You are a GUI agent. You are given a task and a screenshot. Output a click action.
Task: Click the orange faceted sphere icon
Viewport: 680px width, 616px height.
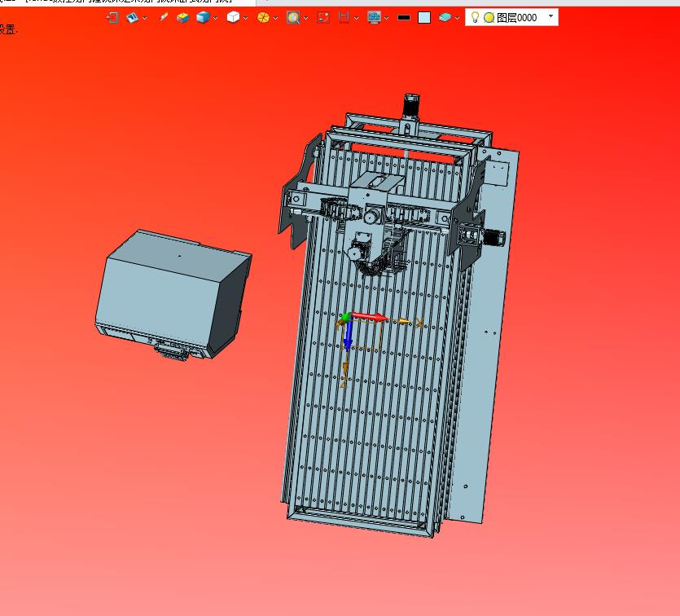click(x=263, y=17)
